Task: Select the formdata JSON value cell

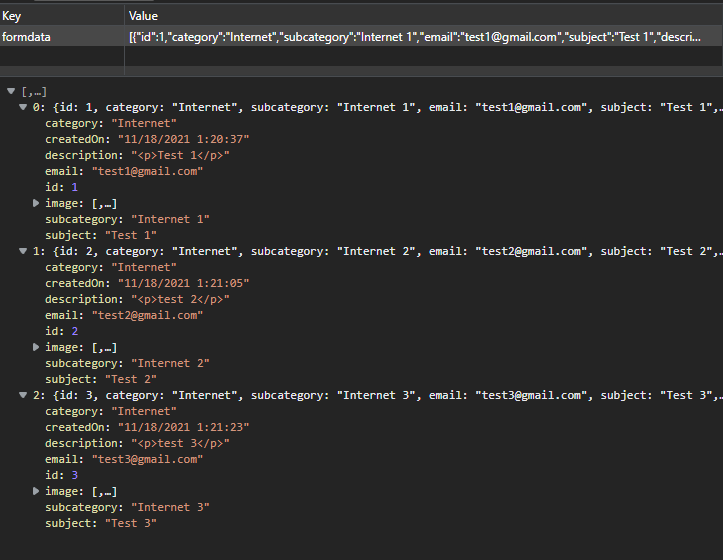Action: tap(423, 36)
